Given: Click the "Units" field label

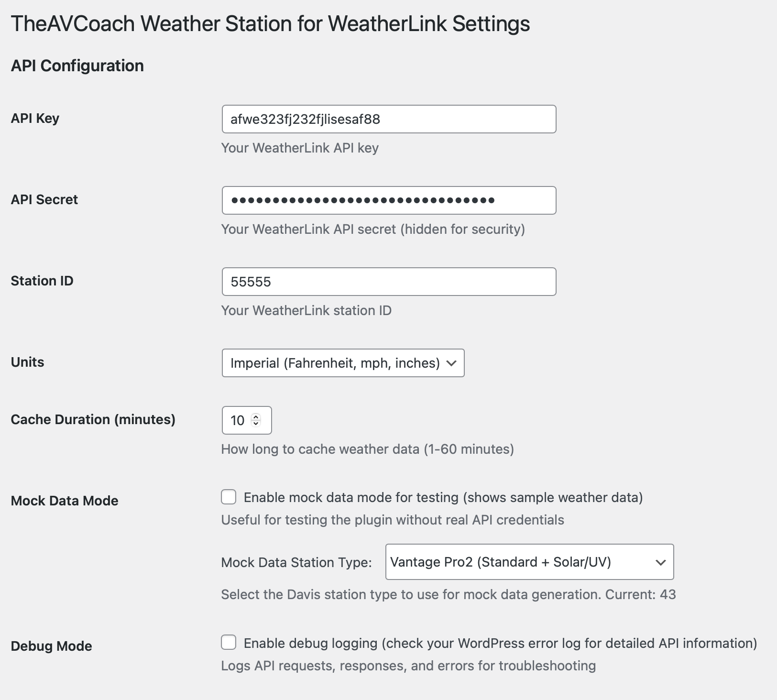Looking at the screenshot, I should point(27,362).
